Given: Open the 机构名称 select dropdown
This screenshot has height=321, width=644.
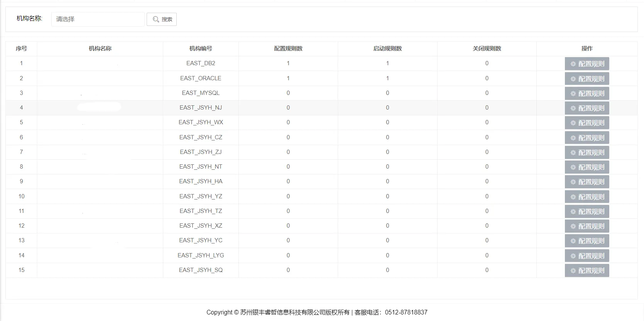Looking at the screenshot, I should pos(98,19).
